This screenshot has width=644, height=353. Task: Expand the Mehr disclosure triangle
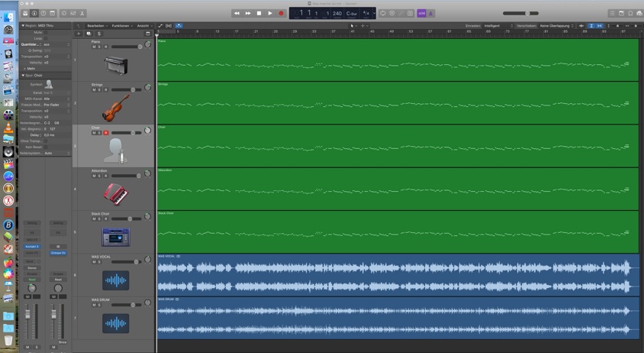pyautogui.click(x=24, y=69)
